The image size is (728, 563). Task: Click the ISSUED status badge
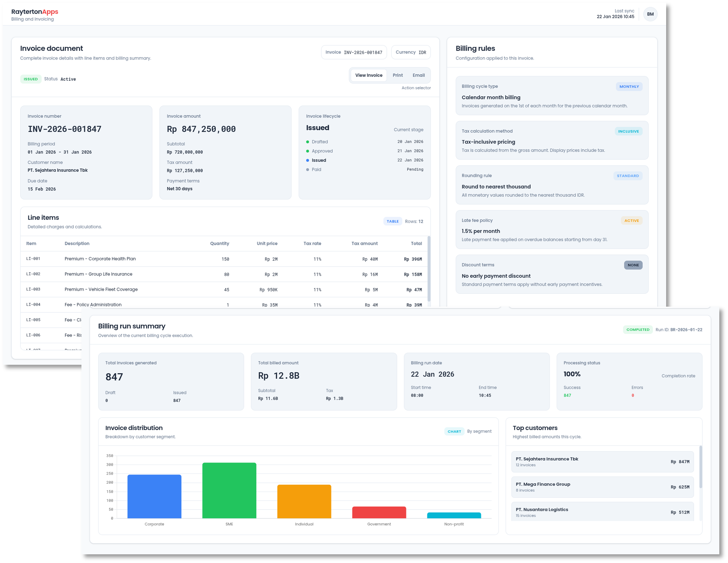[31, 79]
